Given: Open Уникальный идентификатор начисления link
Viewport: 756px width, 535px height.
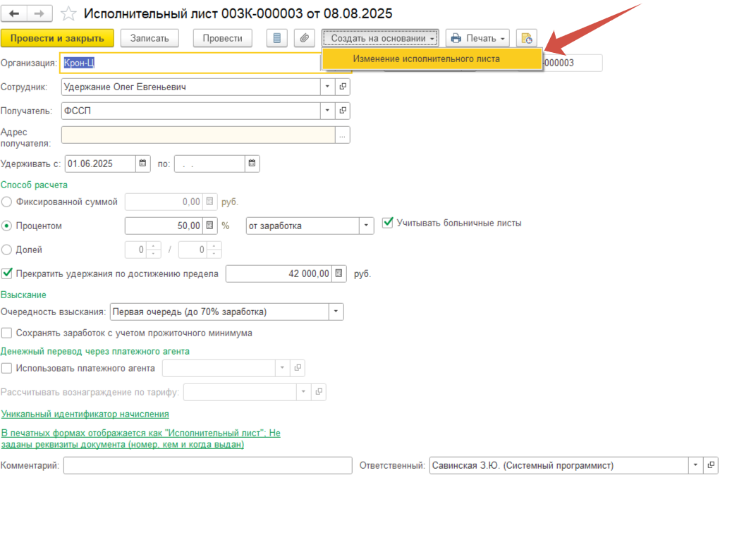Looking at the screenshot, I should [x=85, y=414].
